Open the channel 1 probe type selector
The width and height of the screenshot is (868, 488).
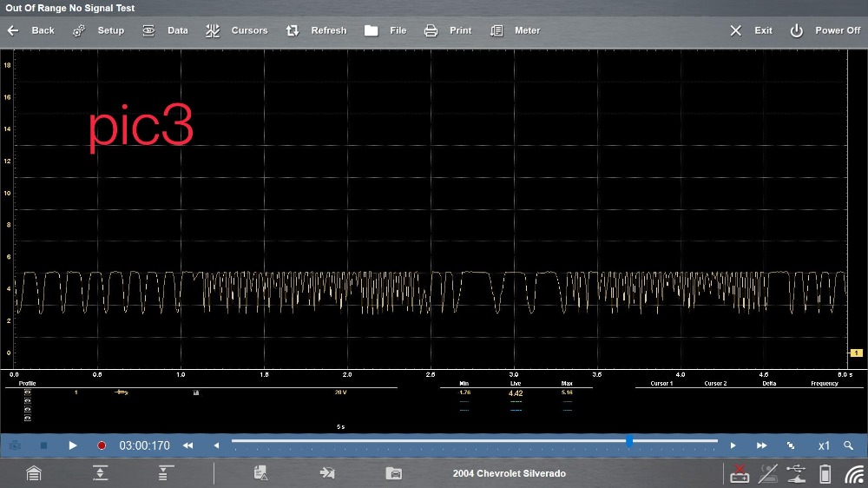click(x=122, y=392)
